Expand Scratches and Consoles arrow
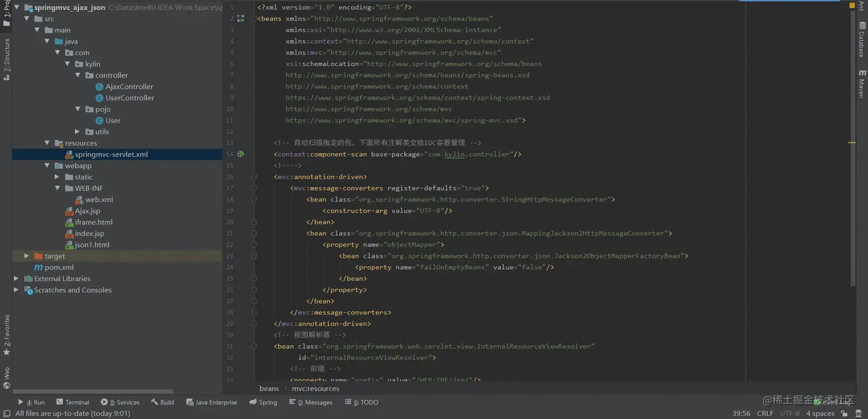 tap(17, 290)
